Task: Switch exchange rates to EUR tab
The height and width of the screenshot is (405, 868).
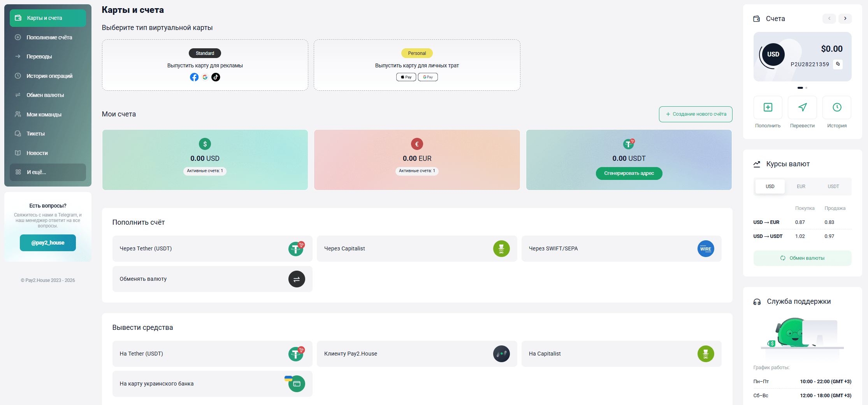Action: 801,187
